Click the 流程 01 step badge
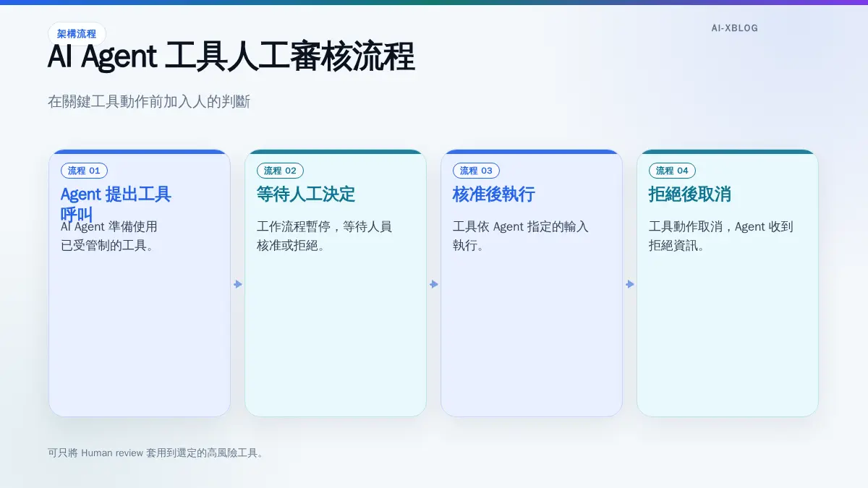The width and height of the screenshot is (868, 488). coord(84,171)
